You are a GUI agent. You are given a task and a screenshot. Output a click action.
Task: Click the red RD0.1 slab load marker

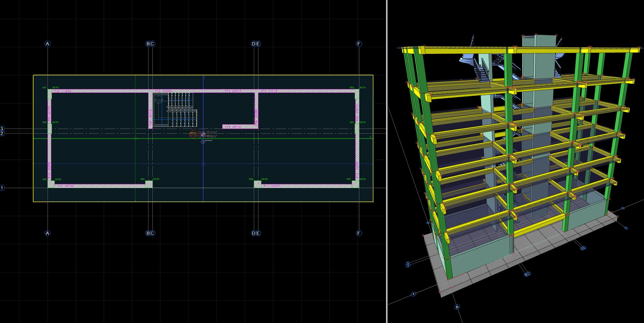193,134
